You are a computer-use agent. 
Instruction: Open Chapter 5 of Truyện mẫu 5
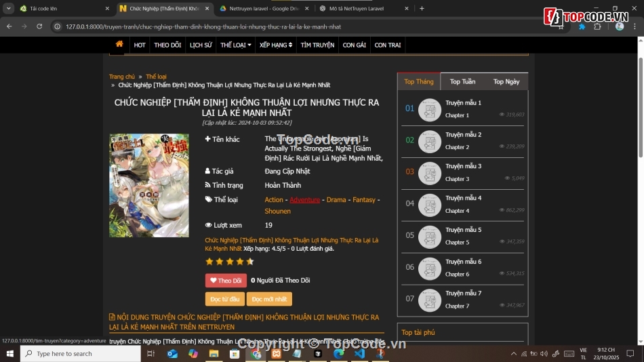click(457, 243)
